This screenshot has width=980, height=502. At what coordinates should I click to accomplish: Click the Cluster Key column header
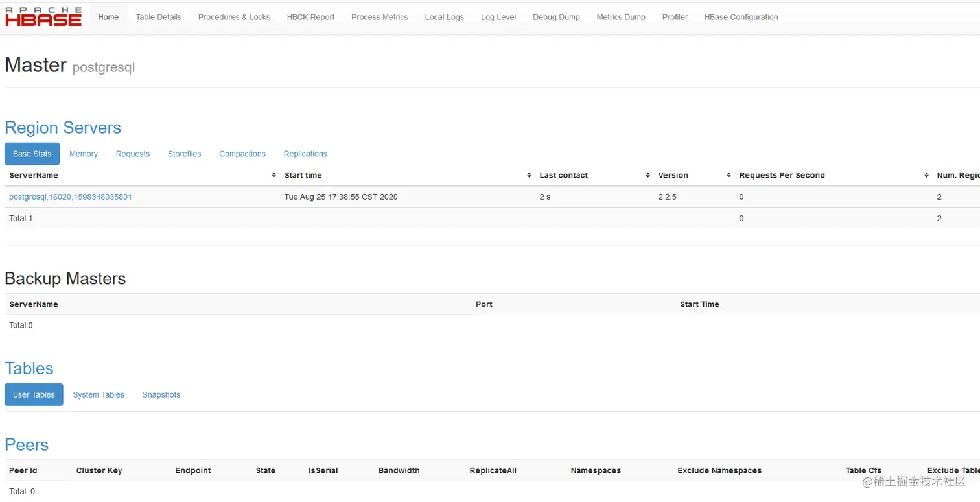[x=99, y=471]
